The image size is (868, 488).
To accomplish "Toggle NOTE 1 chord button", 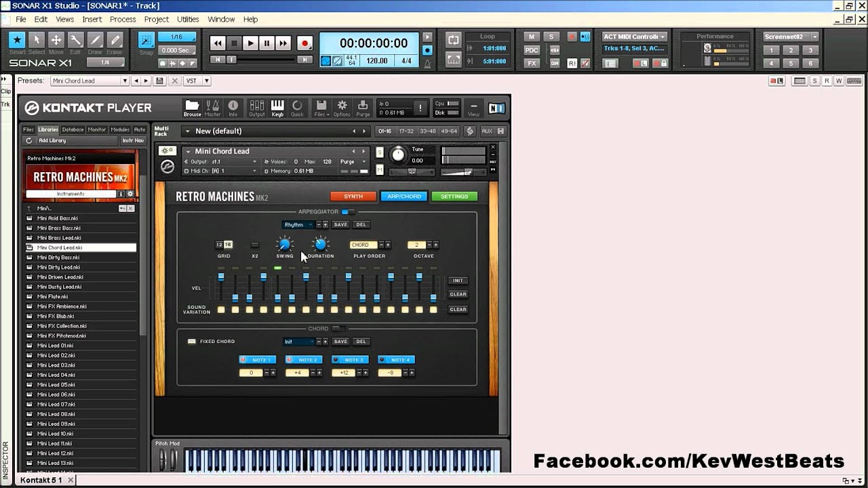I will (x=258, y=360).
